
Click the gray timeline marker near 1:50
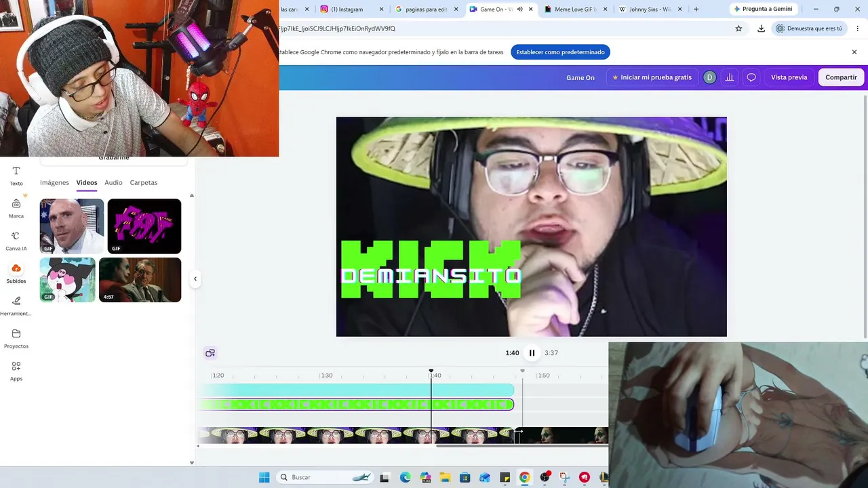coord(522,371)
